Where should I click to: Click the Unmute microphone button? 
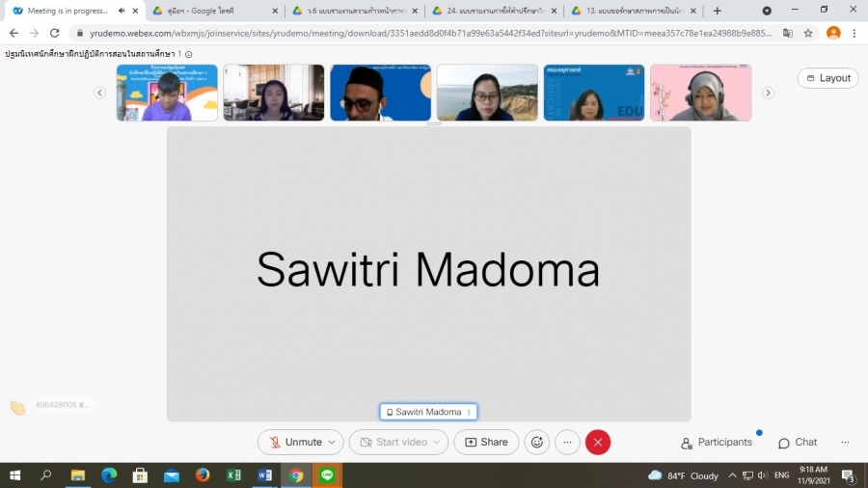tap(296, 442)
